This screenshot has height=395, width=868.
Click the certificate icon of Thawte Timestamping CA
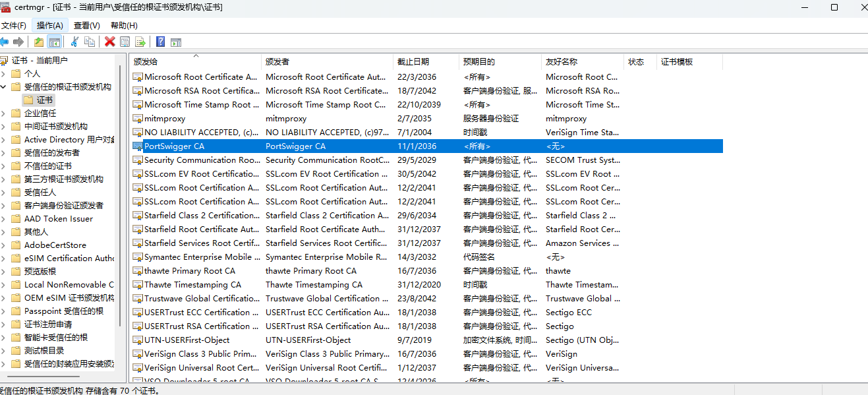point(138,285)
